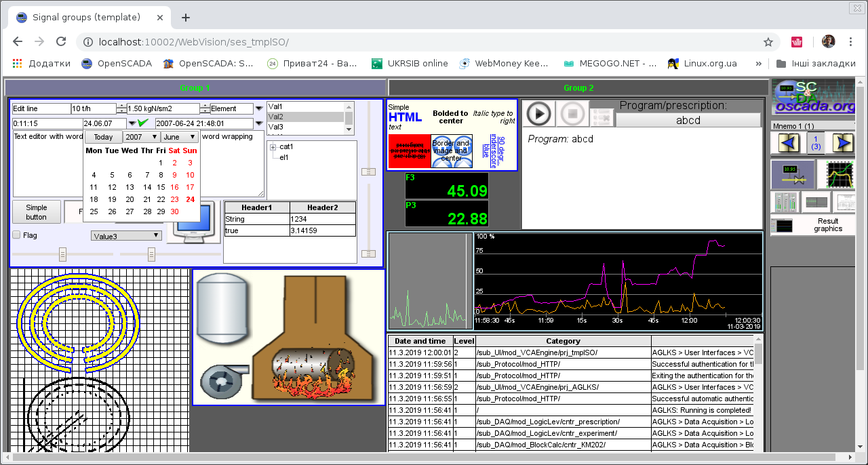Viewport: 868px width, 465px height.
Task: Switch to Group 2 tab
Action: click(x=578, y=88)
